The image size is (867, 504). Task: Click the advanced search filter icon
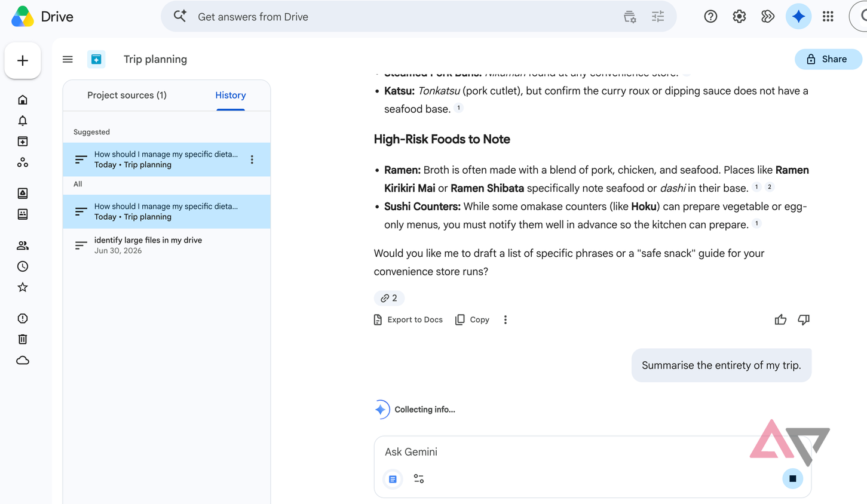pyautogui.click(x=658, y=17)
